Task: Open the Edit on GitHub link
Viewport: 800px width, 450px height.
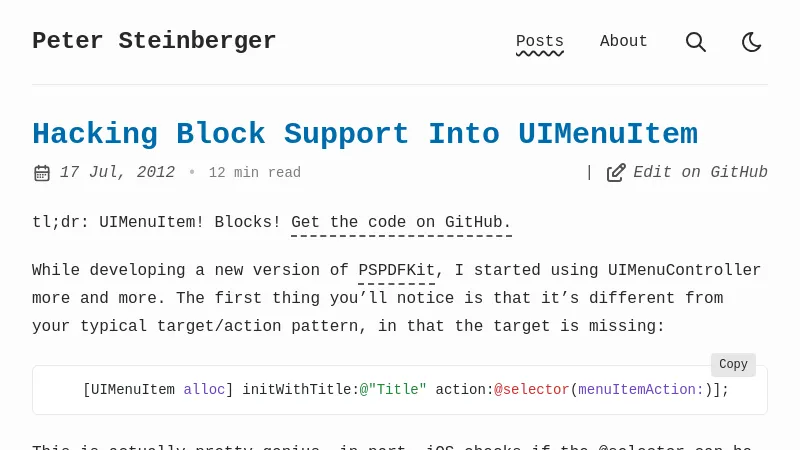Action: [x=700, y=172]
